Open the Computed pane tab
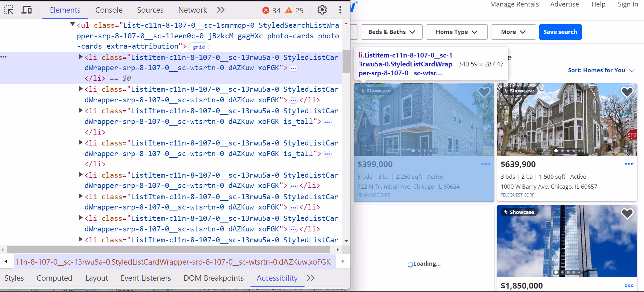 click(x=54, y=278)
